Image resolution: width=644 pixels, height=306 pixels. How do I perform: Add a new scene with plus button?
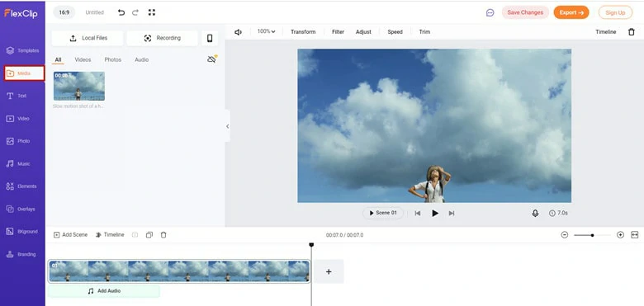click(x=329, y=271)
